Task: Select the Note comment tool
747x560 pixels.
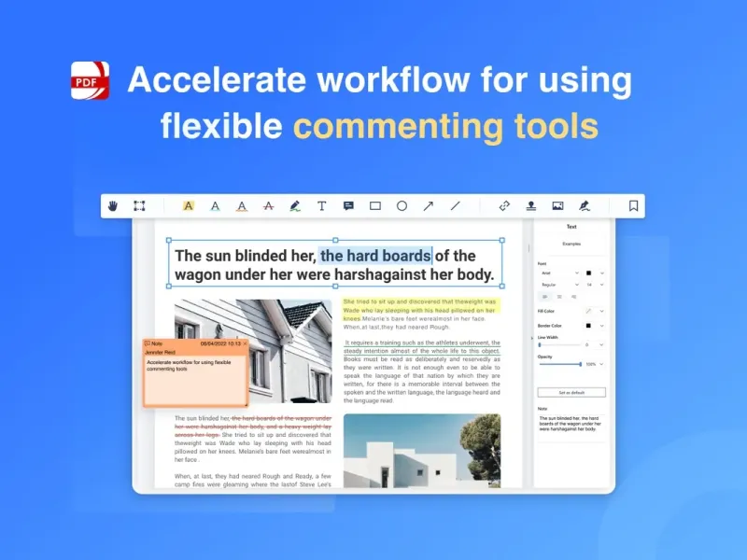Action: point(348,205)
